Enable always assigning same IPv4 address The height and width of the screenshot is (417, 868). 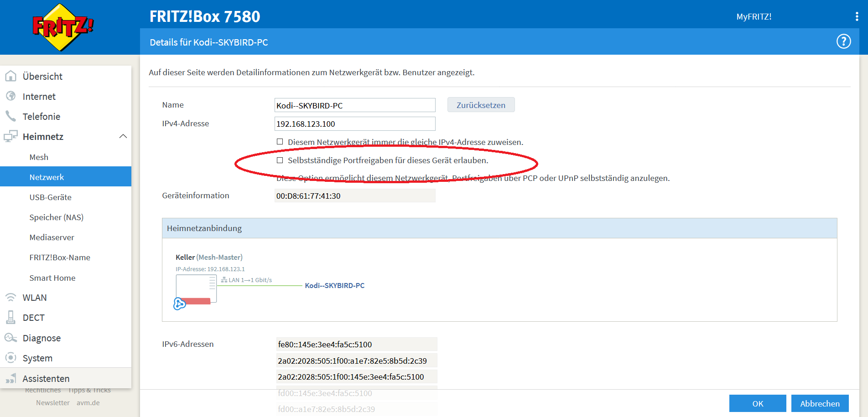(x=280, y=142)
